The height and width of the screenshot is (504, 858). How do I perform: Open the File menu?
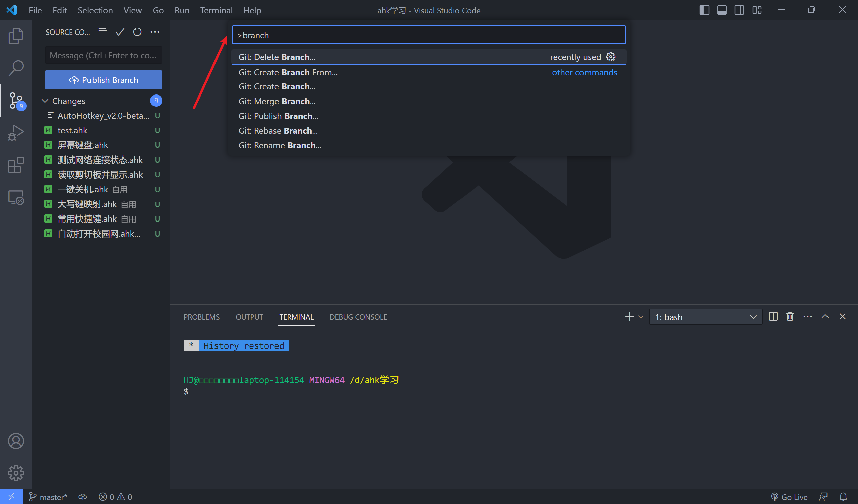coord(35,10)
